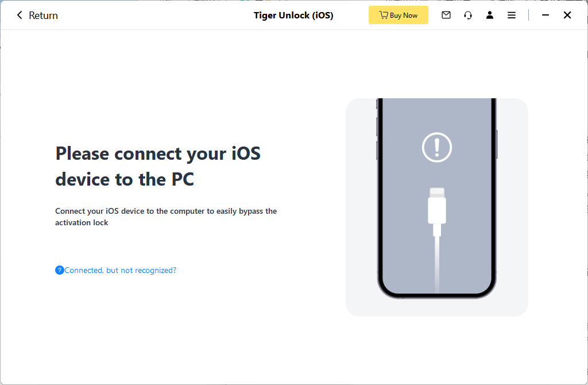588x385 pixels.
Task: Click the shopping cart icon in Buy Now
Action: (x=384, y=16)
